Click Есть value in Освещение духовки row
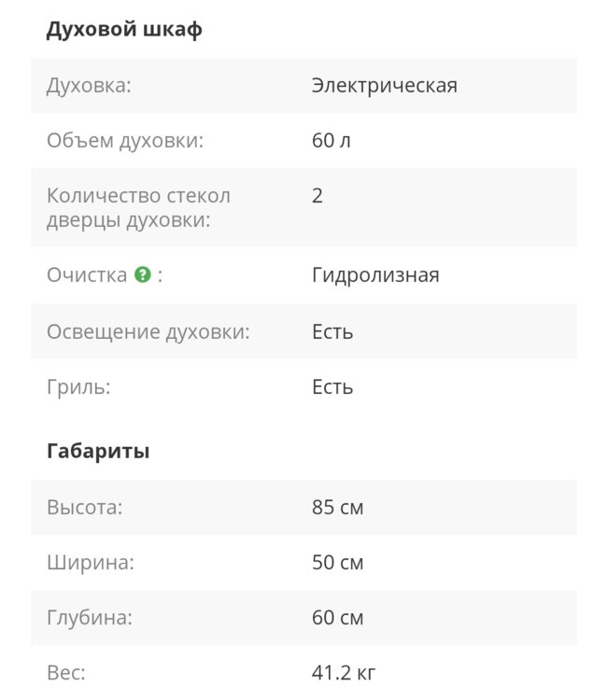The width and height of the screenshot is (608, 700). [x=332, y=331]
